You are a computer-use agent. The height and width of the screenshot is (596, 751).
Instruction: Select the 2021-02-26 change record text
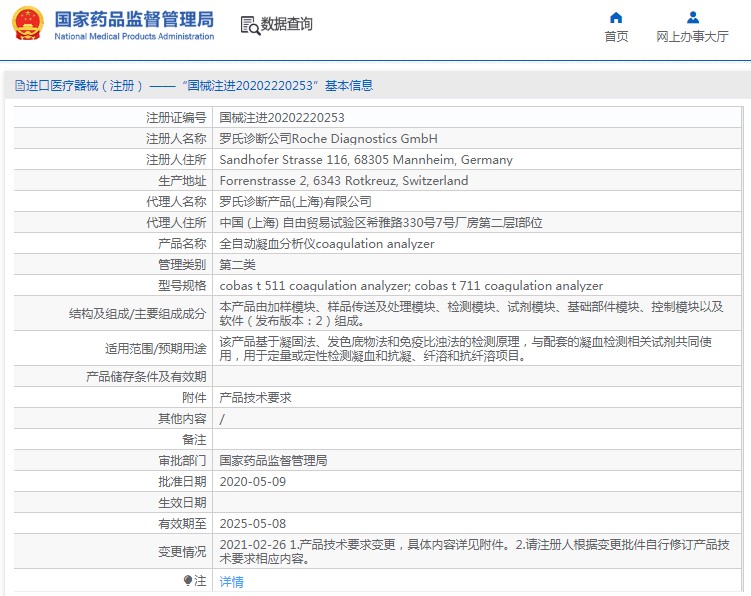pyautogui.click(x=474, y=552)
